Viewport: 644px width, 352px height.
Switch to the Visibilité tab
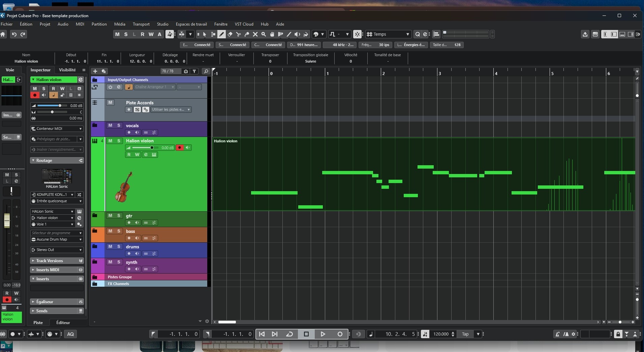(67, 70)
